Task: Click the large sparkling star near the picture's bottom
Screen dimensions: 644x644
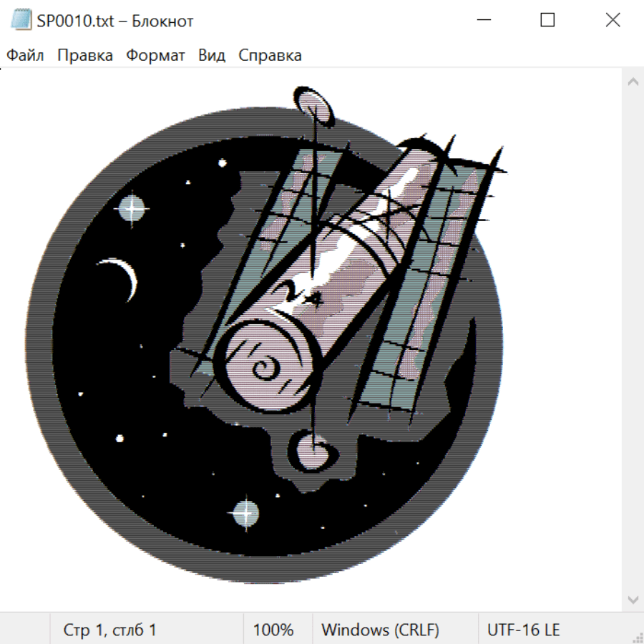Action: click(x=245, y=512)
